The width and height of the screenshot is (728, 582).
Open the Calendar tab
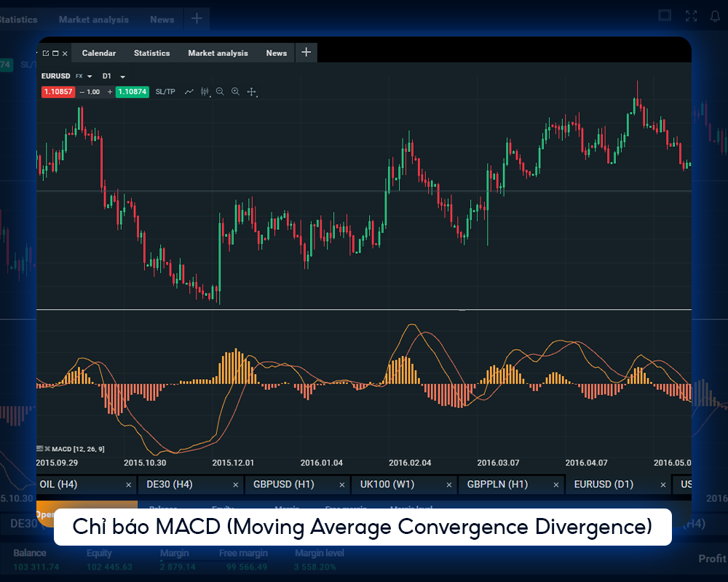click(x=98, y=52)
